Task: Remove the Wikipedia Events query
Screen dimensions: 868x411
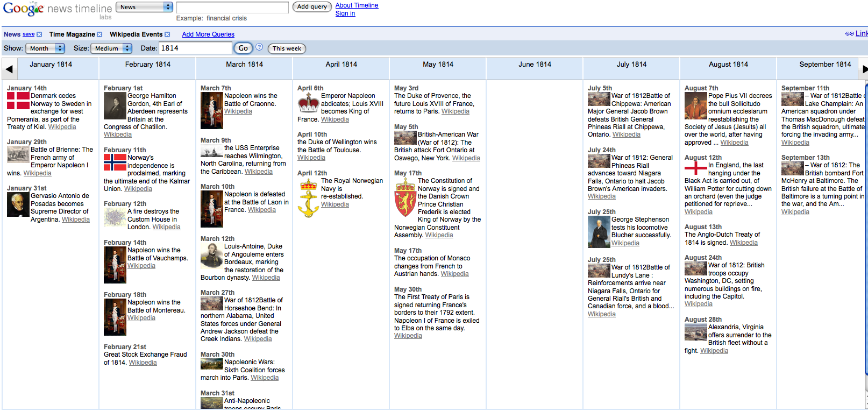Action: [x=167, y=34]
